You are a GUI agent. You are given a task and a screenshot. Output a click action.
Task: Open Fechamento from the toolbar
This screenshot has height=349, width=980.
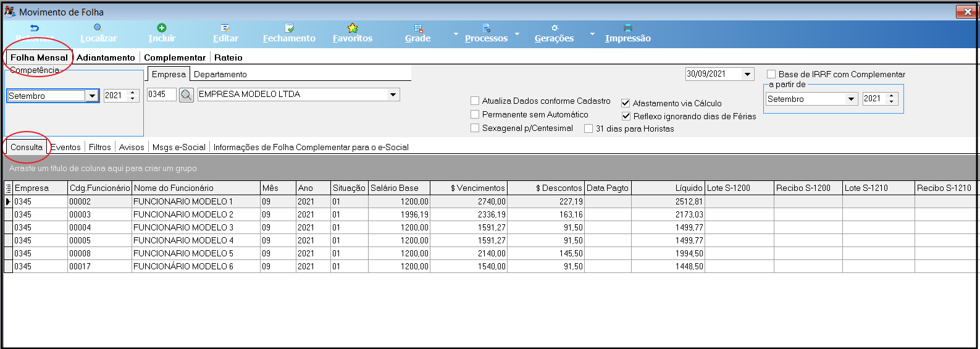pos(289,33)
